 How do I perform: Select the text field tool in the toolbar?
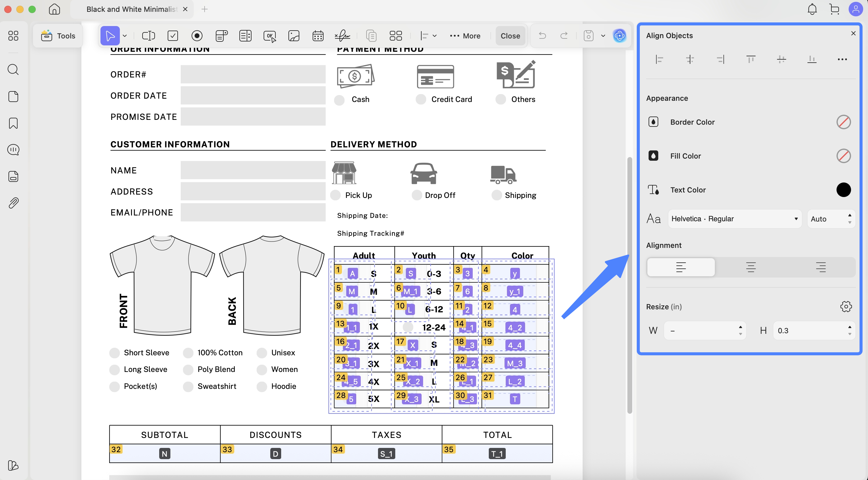point(148,36)
